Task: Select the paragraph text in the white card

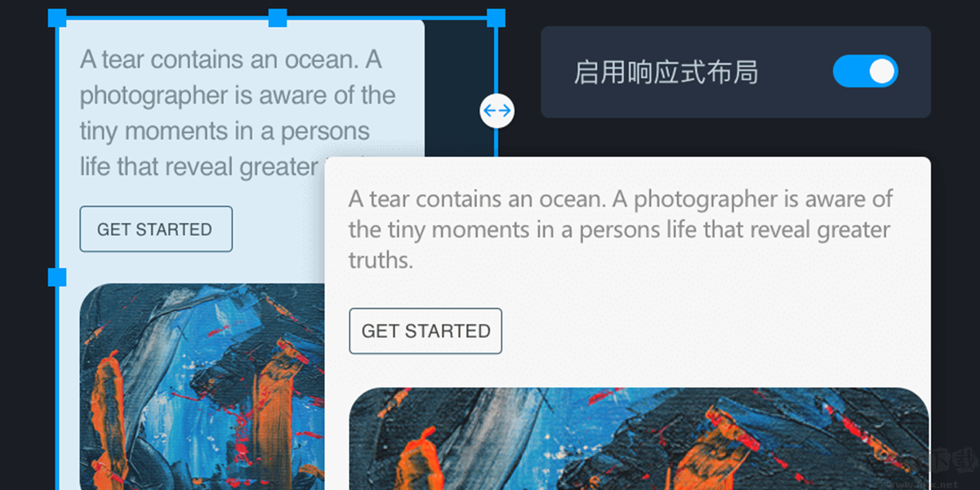Action: [x=621, y=229]
